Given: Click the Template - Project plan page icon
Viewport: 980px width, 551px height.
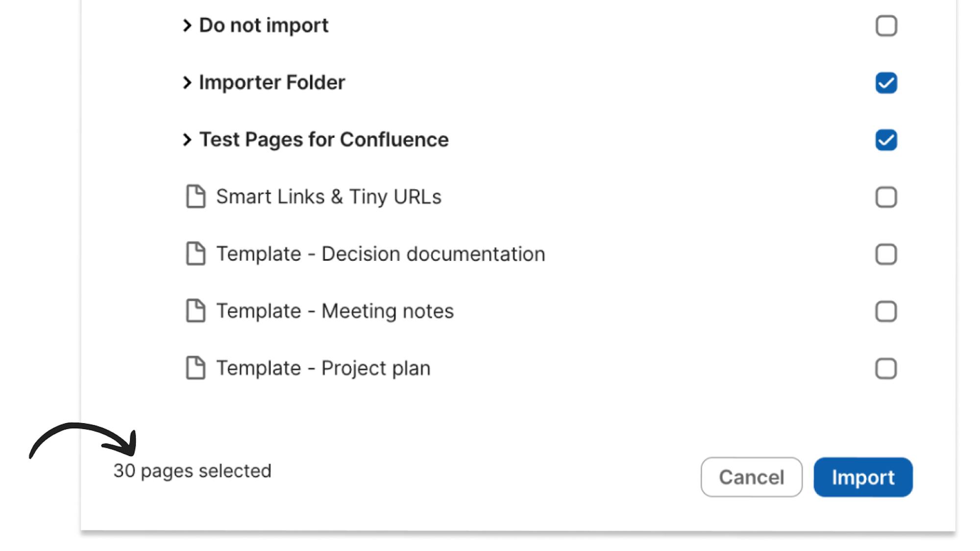Looking at the screenshot, I should click(x=196, y=368).
